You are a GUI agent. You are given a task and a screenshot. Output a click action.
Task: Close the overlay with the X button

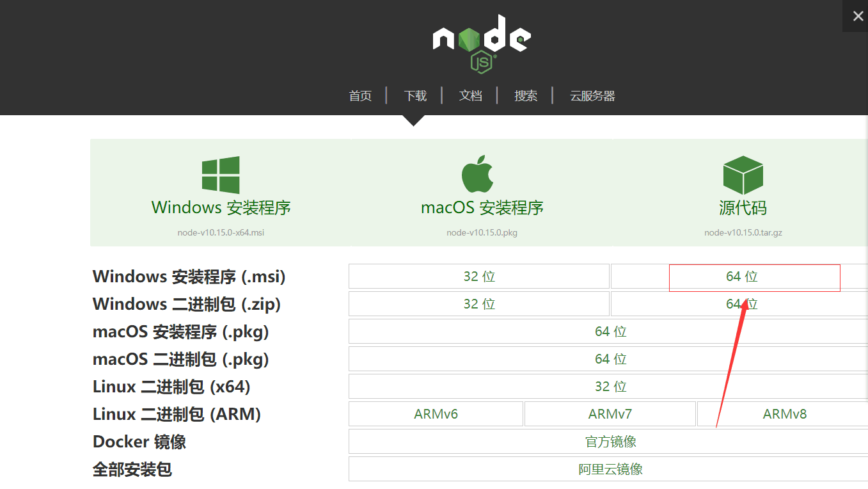click(x=858, y=17)
